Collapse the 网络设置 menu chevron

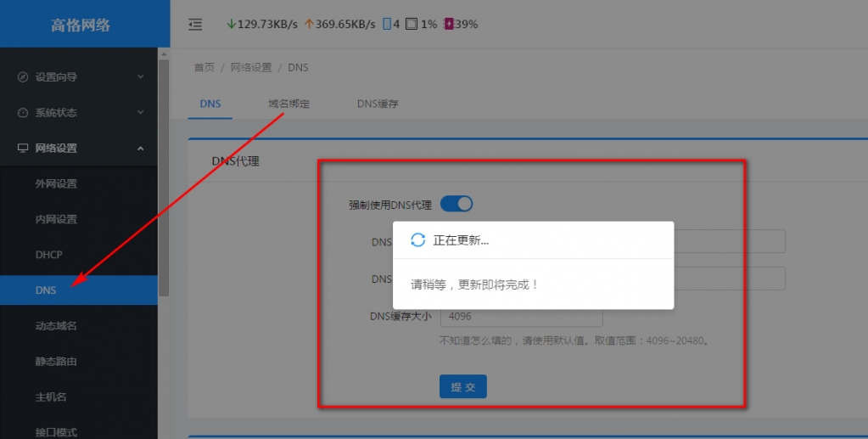pos(141,148)
